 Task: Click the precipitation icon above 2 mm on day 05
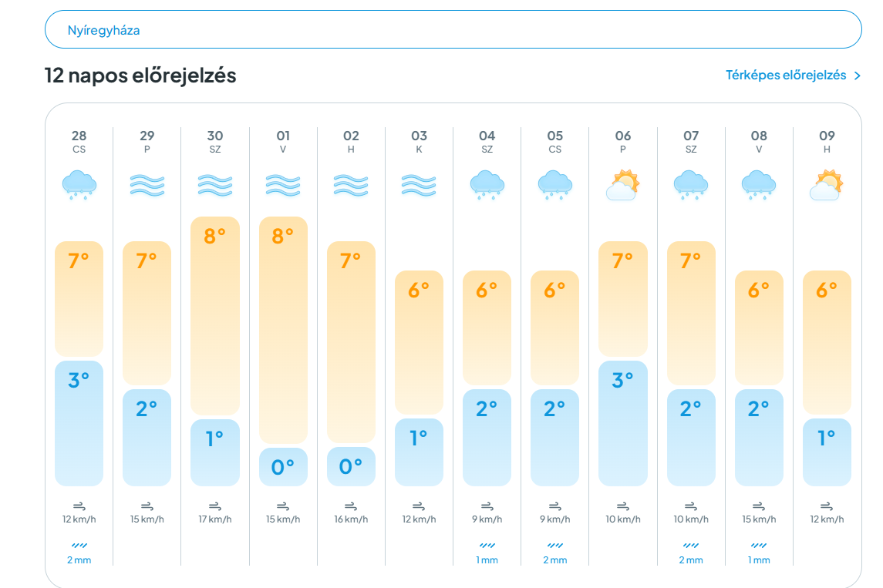[x=554, y=546]
